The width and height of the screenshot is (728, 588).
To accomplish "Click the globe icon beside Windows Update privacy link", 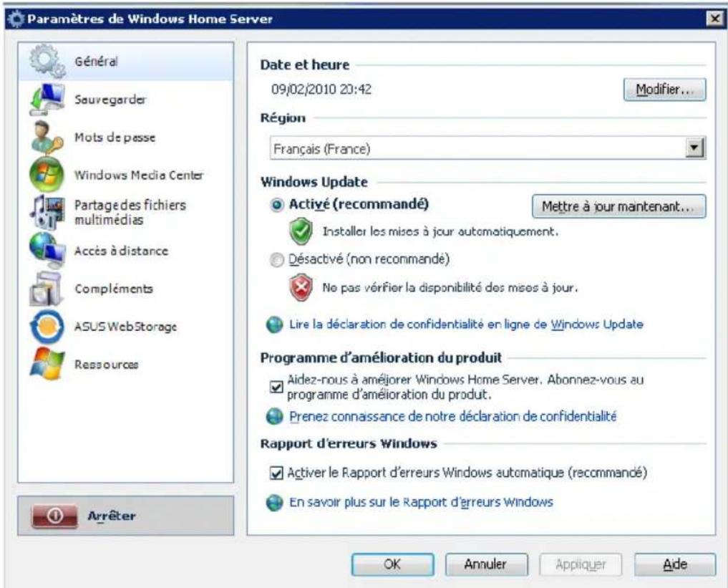I will point(274,324).
